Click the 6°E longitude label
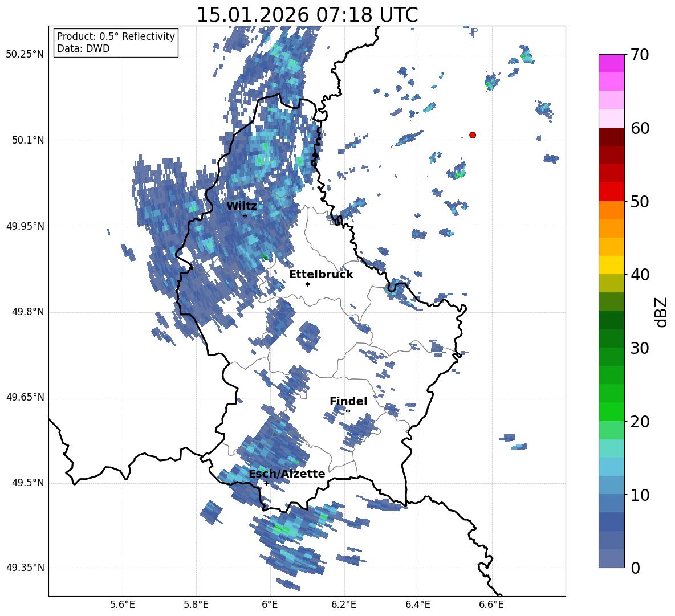675x616 pixels. (270, 605)
